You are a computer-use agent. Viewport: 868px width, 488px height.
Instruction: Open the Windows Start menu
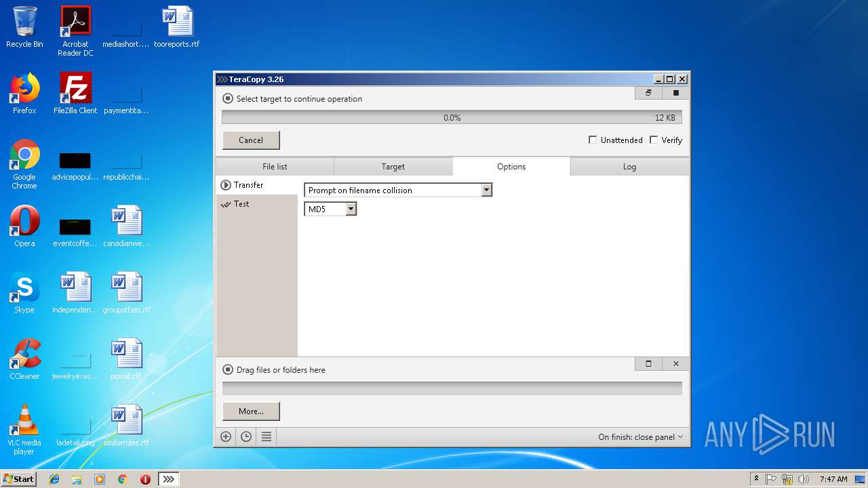(19, 479)
